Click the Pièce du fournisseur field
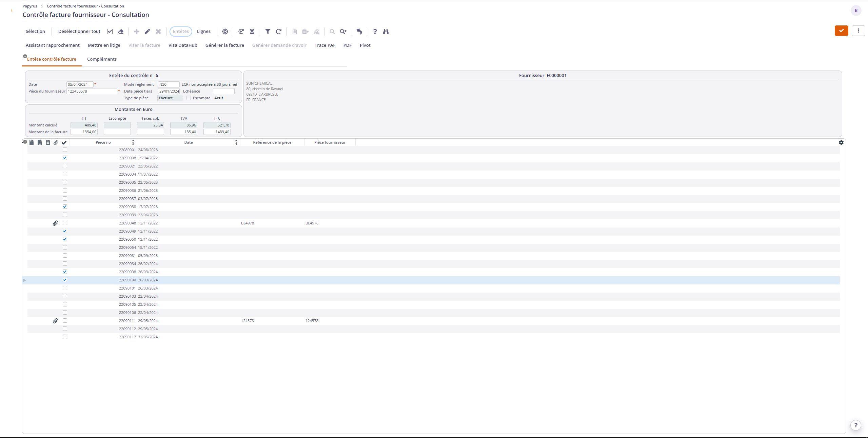Viewport: 868px width, 438px height. pos(92,91)
